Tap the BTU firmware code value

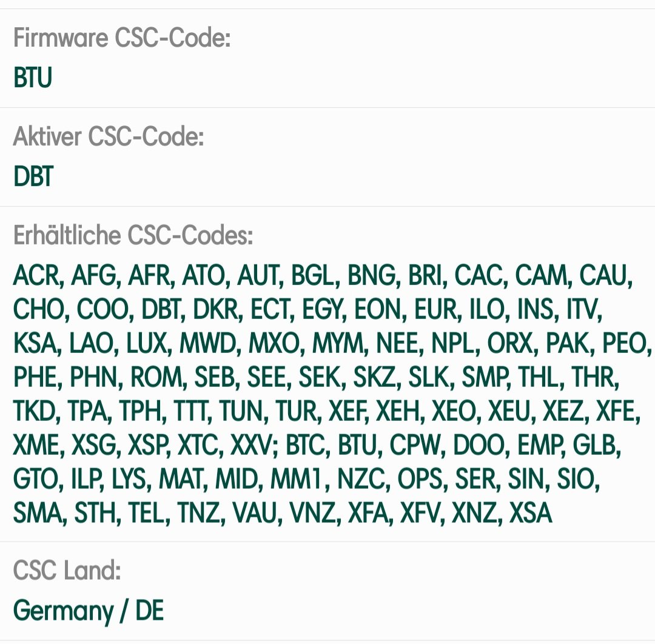(x=33, y=78)
